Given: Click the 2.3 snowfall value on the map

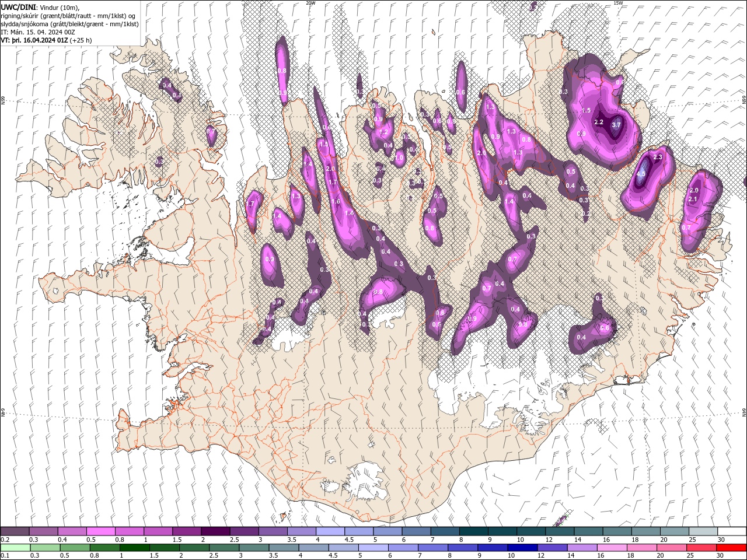Looking at the screenshot, I should tap(658, 157).
